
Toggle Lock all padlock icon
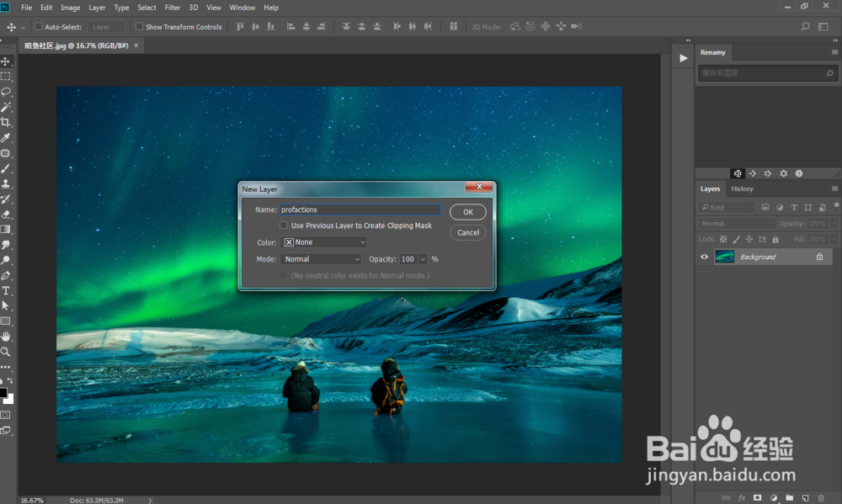775,240
